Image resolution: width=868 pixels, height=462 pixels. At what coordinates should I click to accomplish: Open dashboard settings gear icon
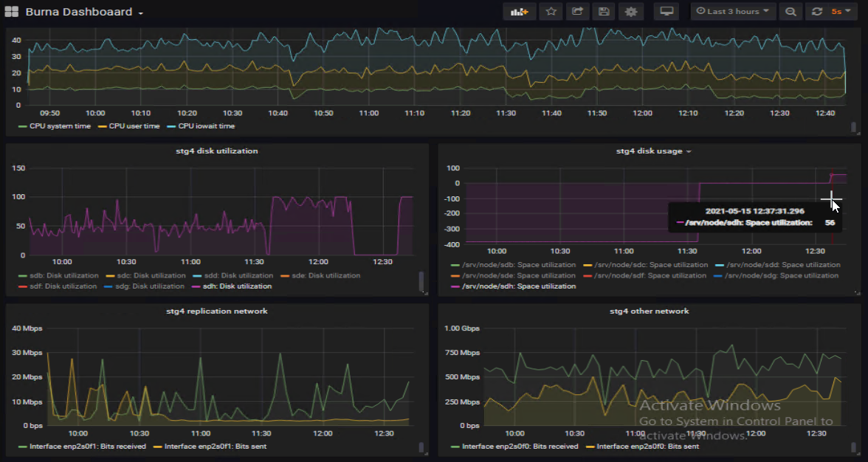click(630, 12)
